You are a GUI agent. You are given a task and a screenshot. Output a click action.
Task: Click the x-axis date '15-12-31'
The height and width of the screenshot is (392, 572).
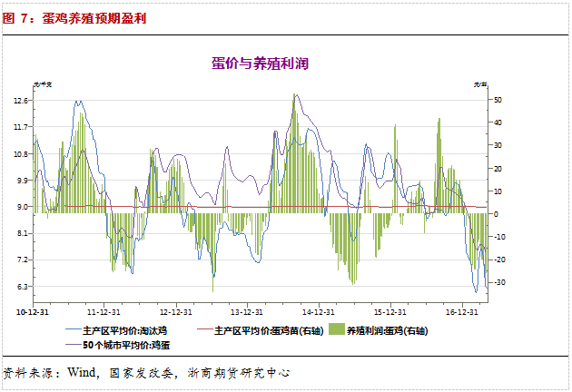390,312
